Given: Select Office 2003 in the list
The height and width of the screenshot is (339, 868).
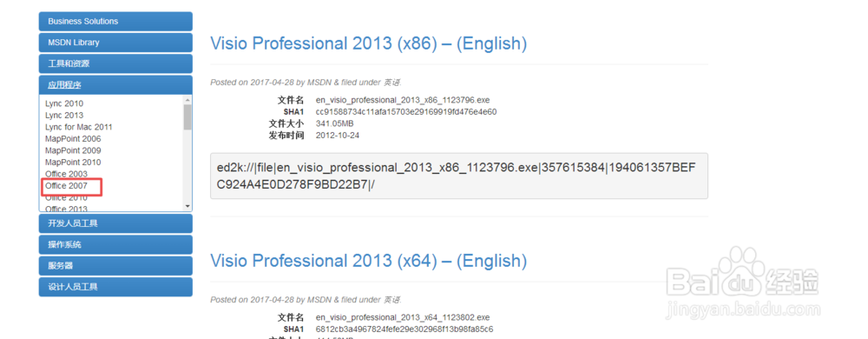Looking at the screenshot, I should point(66,174).
